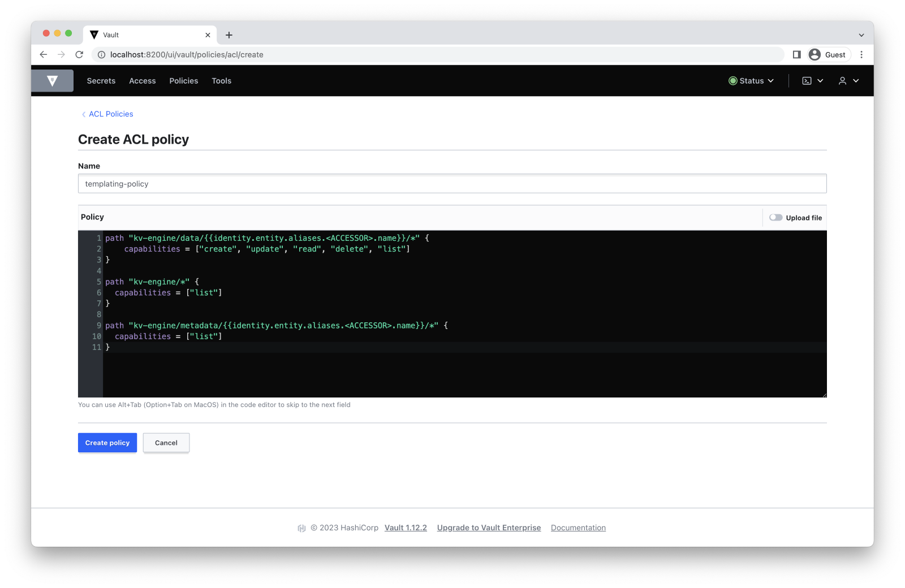Viewport: 905px width, 588px height.
Task: Follow the Upgrade to Vault Enterprise link
Action: (x=488, y=528)
